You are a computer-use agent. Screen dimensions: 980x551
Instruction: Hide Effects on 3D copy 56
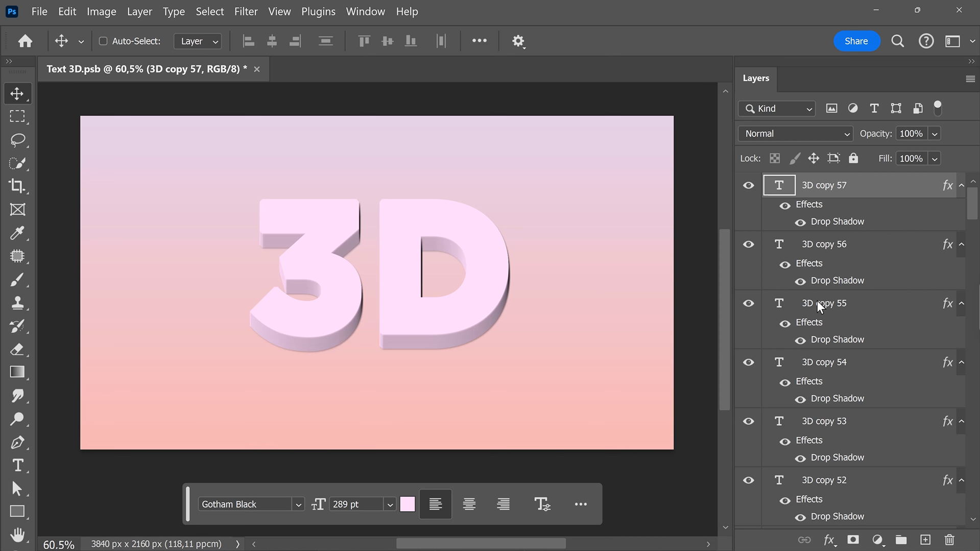pos(785,265)
